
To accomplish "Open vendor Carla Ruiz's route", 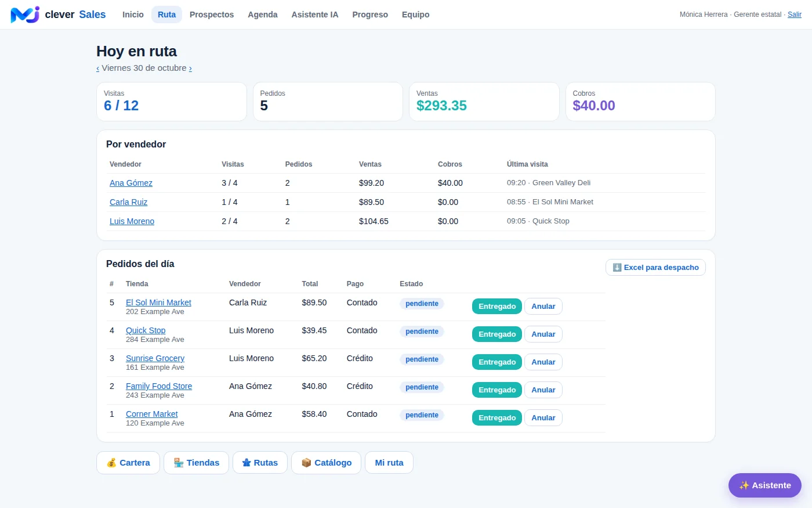I will [128, 202].
